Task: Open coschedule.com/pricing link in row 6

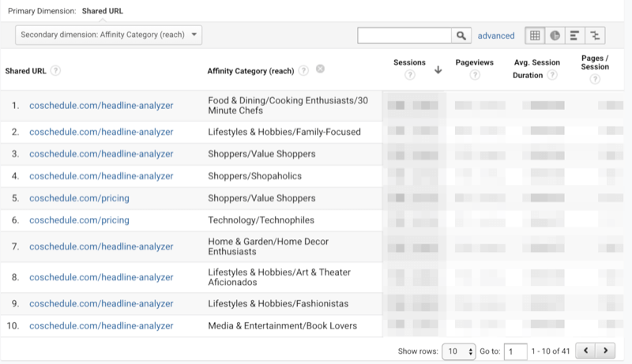Action: (80, 220)
